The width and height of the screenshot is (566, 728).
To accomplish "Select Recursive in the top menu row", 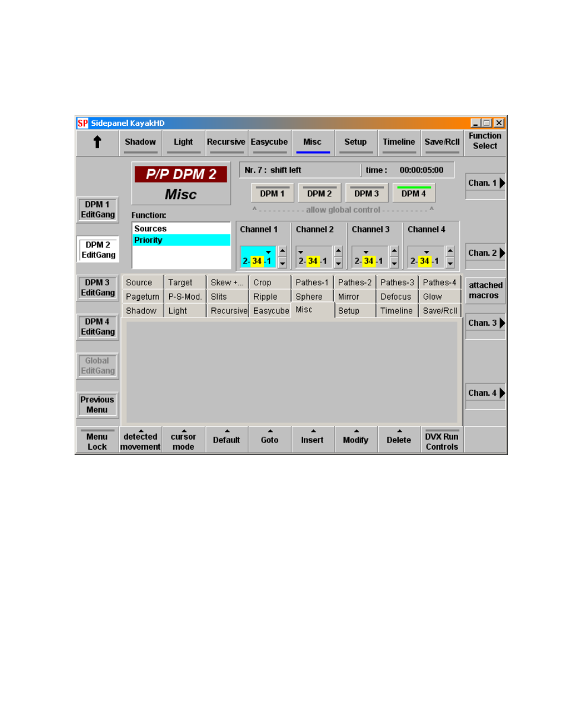I will pos(226,143).
